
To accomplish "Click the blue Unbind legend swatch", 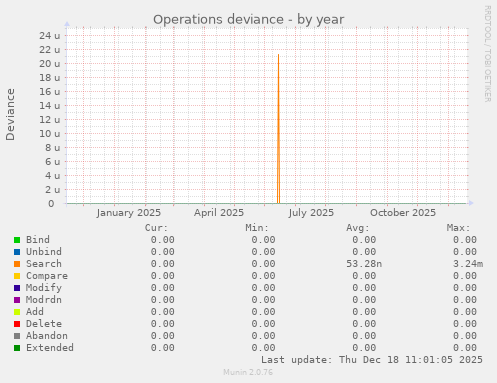I will (x=17, y=252).
